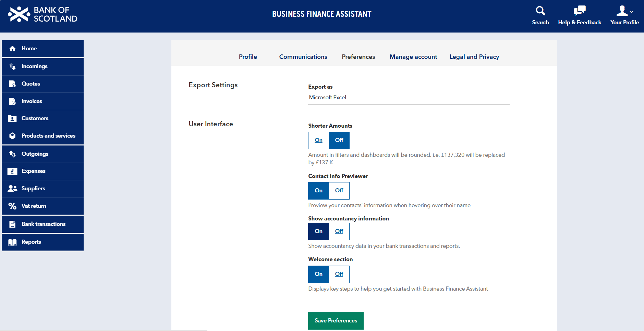
Task: Expand the Your Profile chevron menu
Action: [x=631, y=12]
